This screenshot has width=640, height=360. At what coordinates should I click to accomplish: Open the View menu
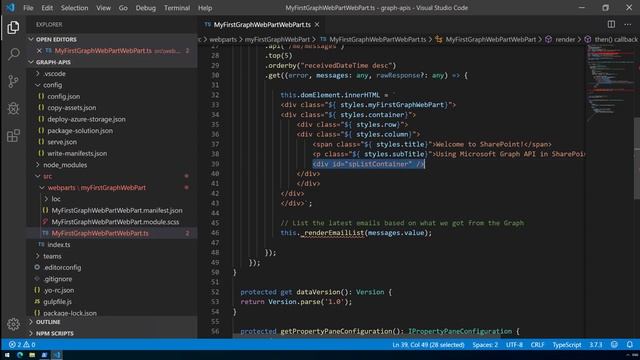point(103,8)
